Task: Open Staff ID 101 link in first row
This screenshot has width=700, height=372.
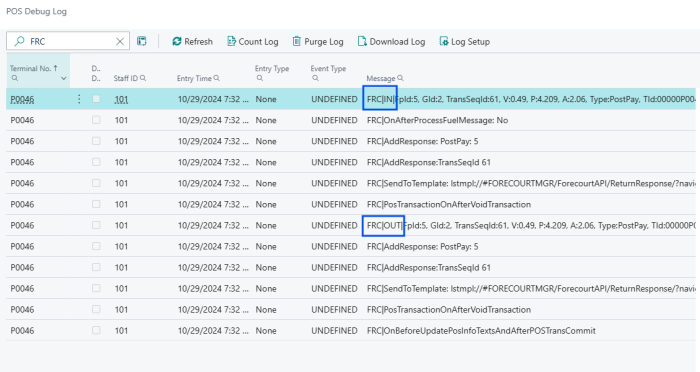Action: point(121,99)
